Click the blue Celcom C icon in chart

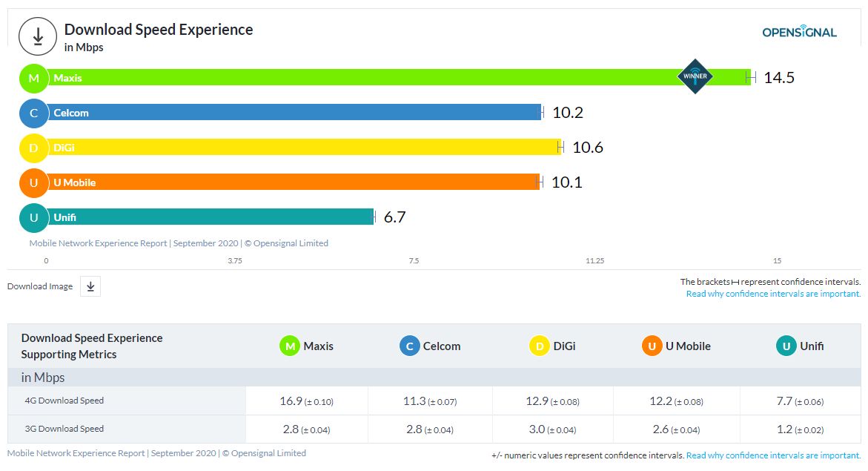[33, 113]
